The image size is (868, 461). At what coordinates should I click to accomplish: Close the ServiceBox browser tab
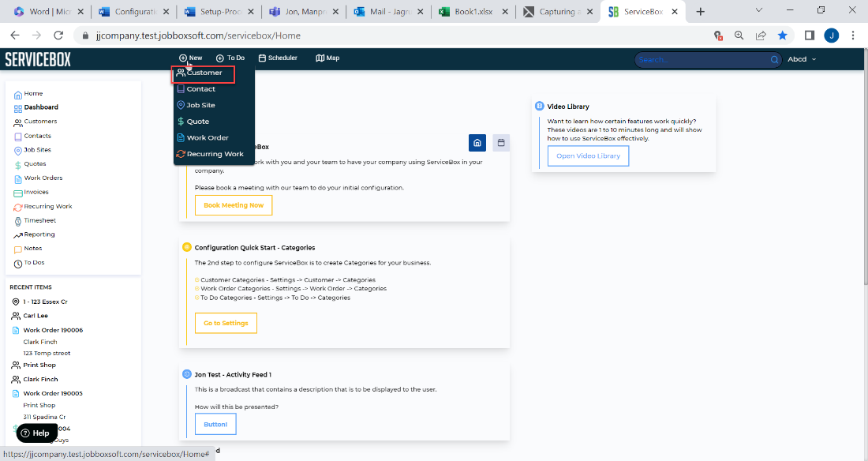coord(674,12)
